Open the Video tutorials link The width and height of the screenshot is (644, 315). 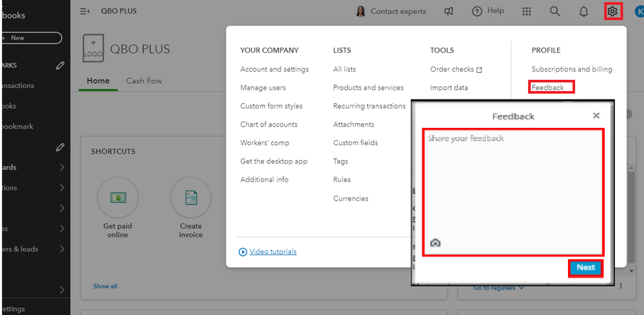click(x=273, y=252)
